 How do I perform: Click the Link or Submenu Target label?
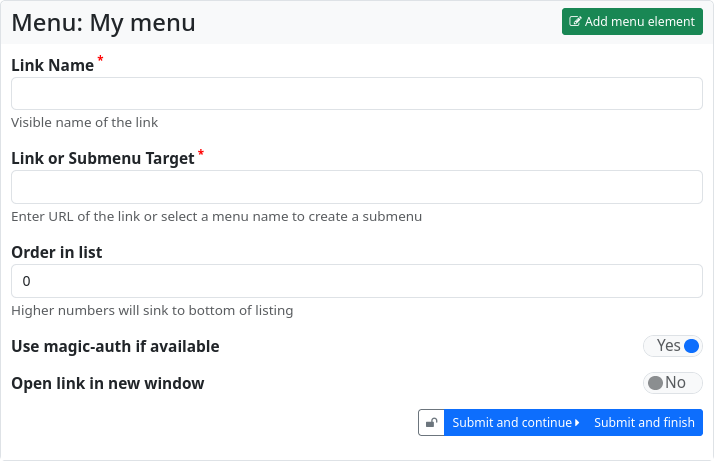103,158
